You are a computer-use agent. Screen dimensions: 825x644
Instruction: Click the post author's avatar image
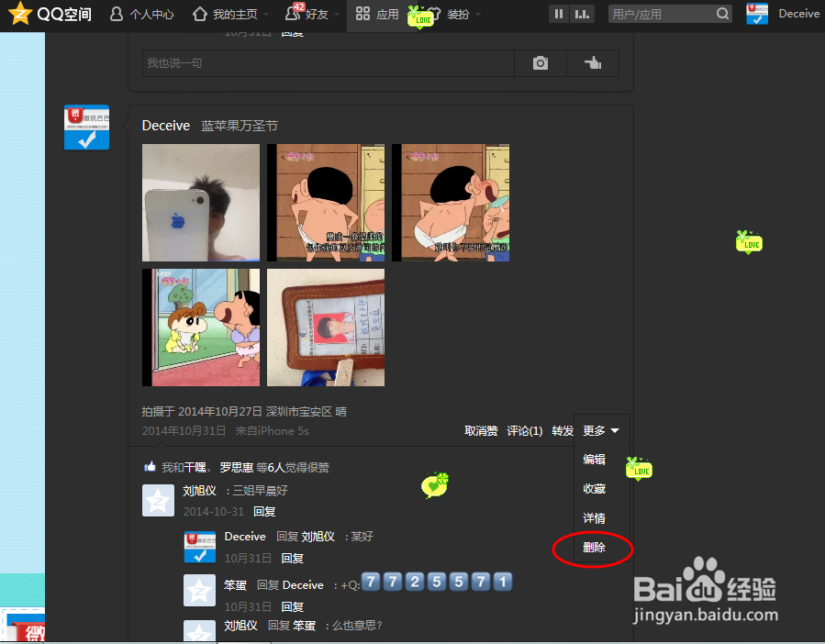point(87,128)
